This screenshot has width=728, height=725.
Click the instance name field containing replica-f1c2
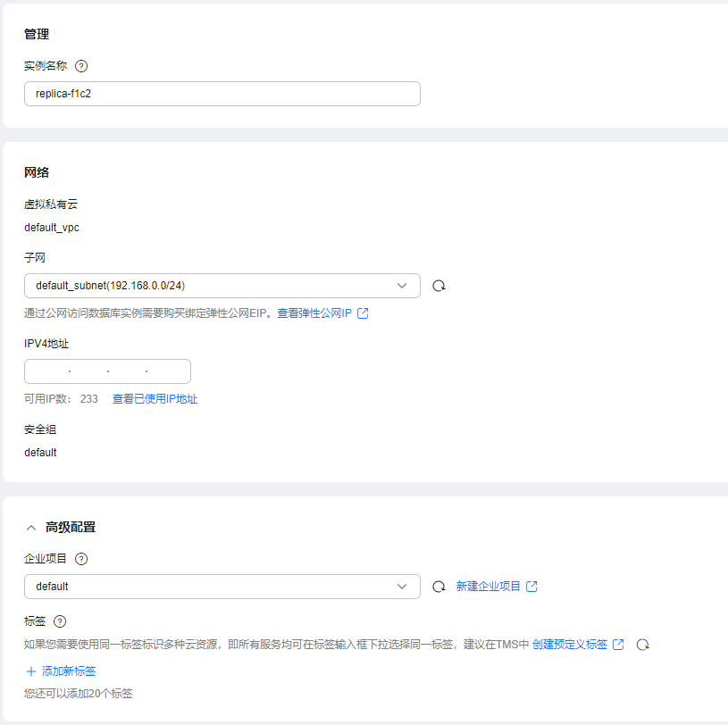click(222, 94)
